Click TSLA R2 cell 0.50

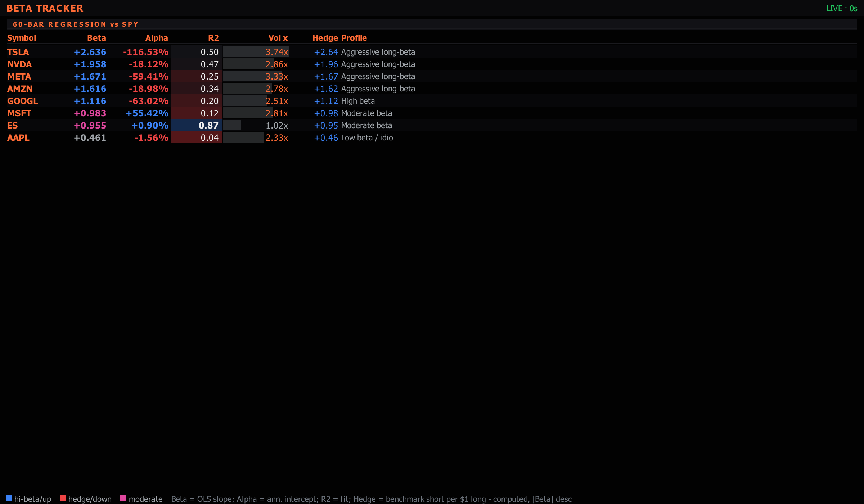click(197, 52)
